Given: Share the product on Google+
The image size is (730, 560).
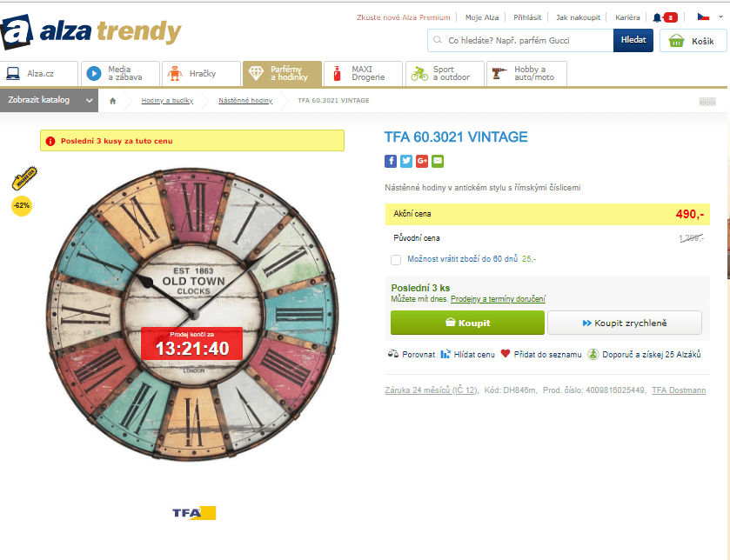Looking at the screenshot, I should (x=420, y=161).
